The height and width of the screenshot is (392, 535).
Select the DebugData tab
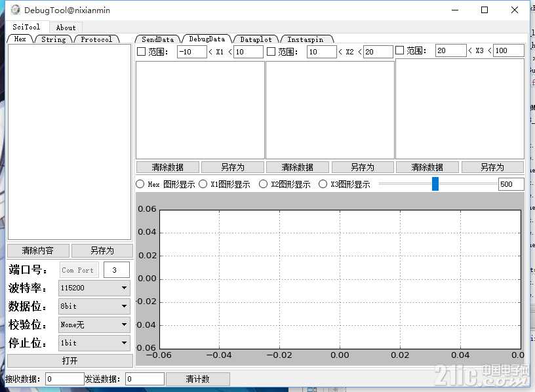[207, 39]
